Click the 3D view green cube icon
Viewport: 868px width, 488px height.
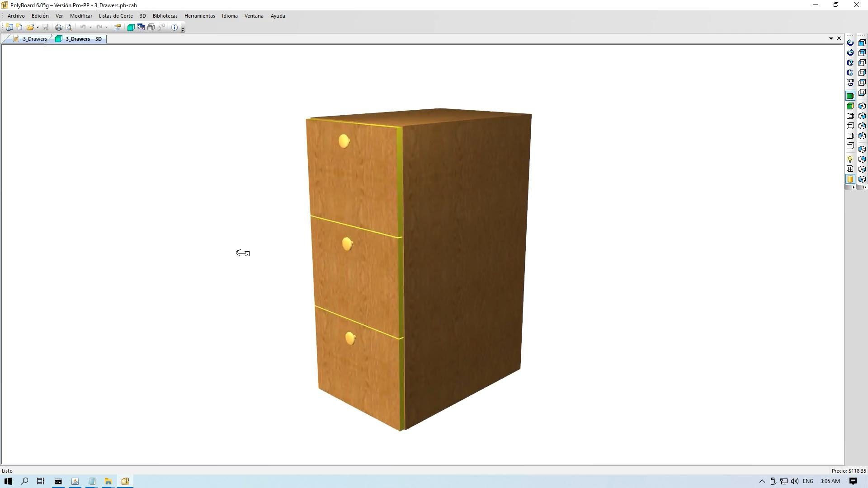pyautogui.click(x=131, y=28)
